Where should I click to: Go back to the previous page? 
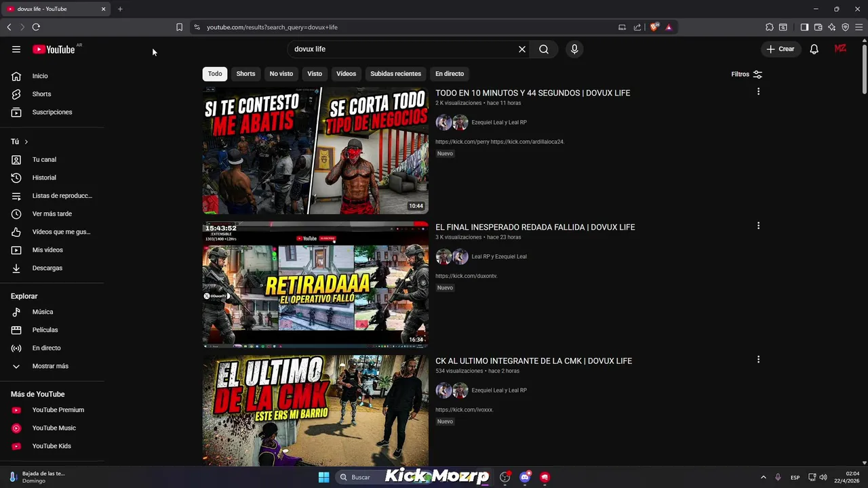coord(9,27)
